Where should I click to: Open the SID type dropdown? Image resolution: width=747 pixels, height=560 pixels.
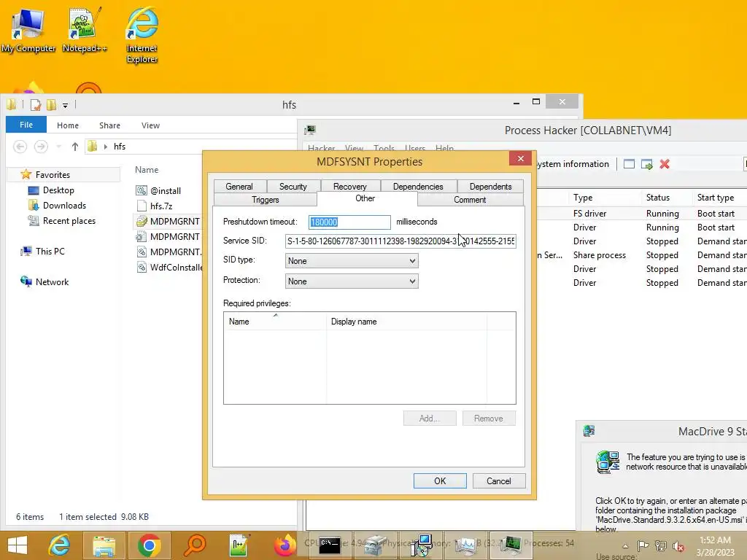tap(352, 261)
